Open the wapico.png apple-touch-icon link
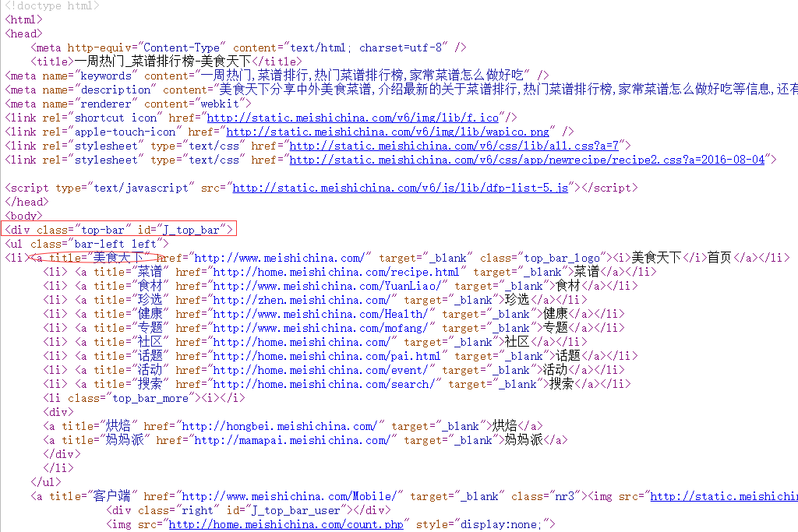798x532 pixels. (388, 132)
